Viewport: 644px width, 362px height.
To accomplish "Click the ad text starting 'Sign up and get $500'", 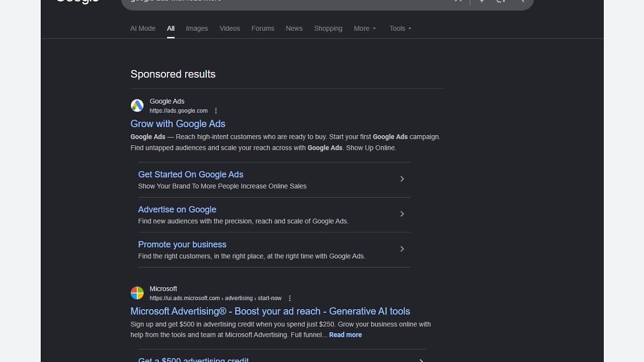I will (x=281, y=329).
